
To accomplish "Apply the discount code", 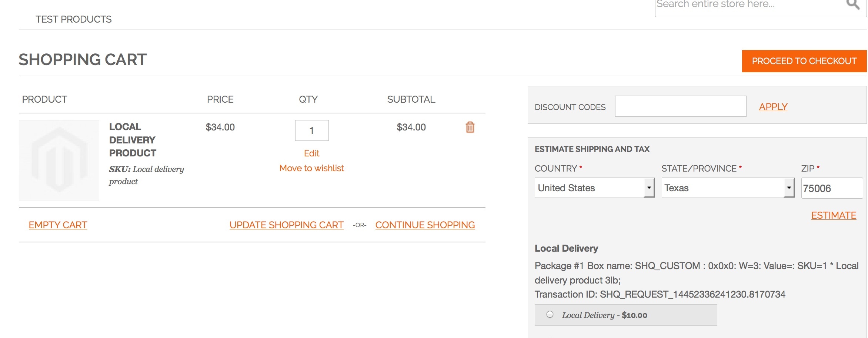I will [773, 107].
